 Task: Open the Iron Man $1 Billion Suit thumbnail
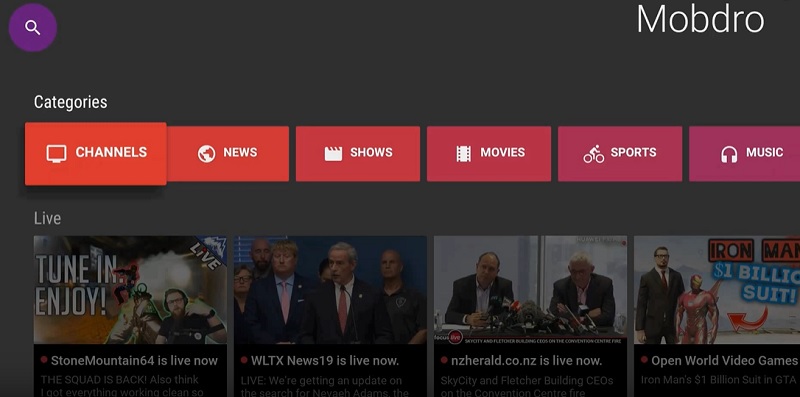pos(717,290)
